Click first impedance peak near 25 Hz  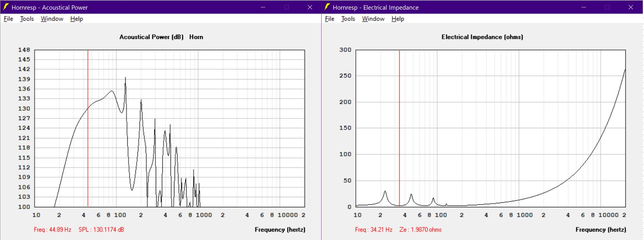[x=385, y=192]
